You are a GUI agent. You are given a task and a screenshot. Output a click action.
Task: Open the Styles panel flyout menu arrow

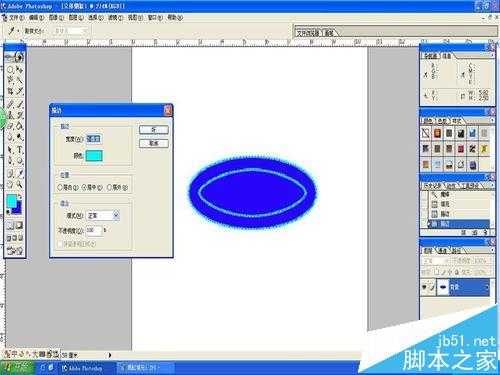click(x=492, y=120)
